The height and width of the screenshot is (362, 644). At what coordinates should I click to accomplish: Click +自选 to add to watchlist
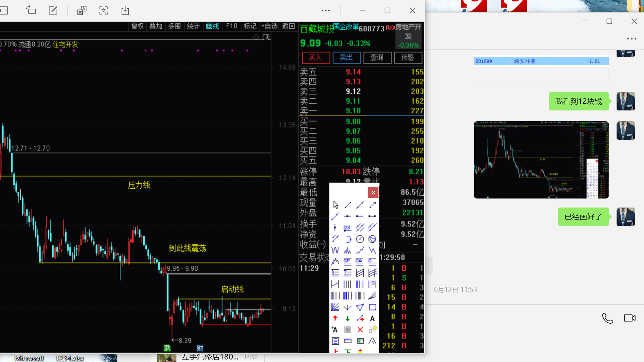click(x=270, y=26)
